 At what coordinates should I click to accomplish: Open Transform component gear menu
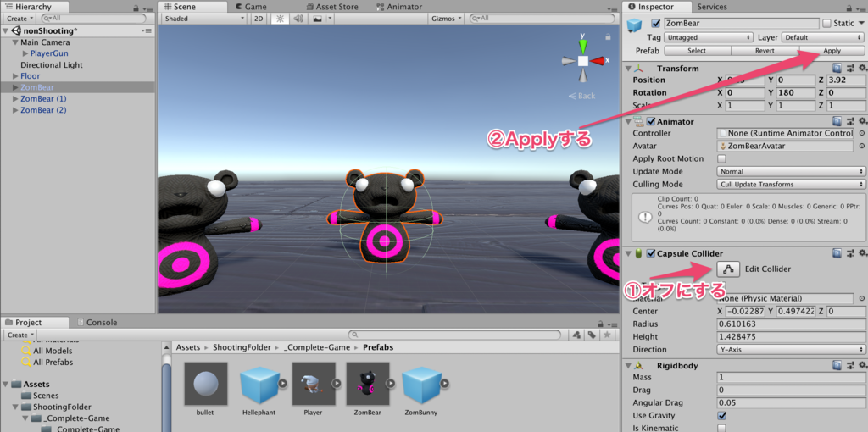[x=862, y=69]
